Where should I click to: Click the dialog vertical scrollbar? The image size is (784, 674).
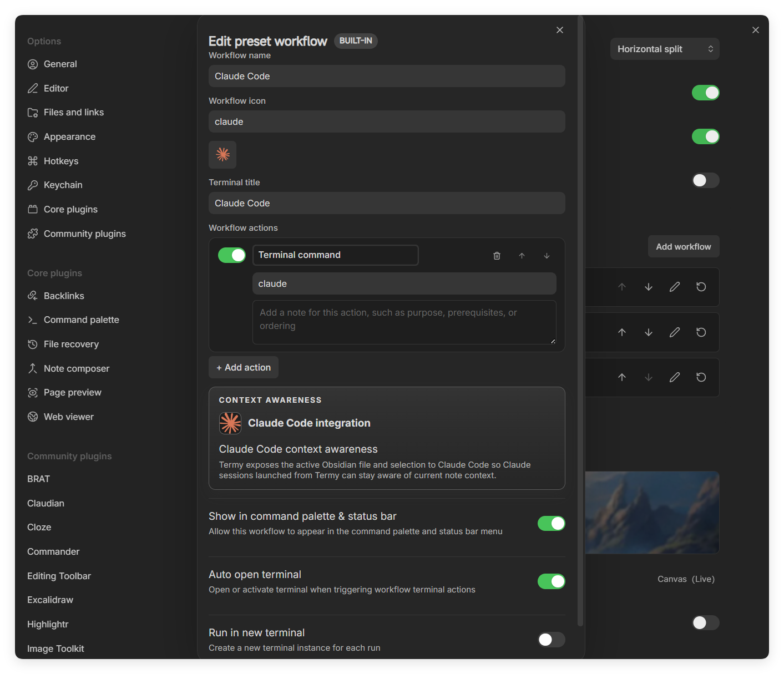[580, 322]
